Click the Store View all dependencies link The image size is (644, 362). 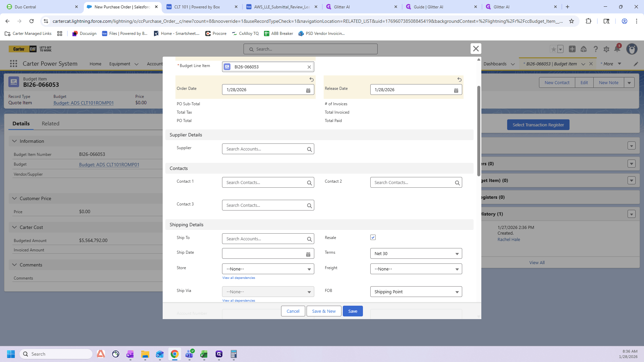tap(238, 278)
